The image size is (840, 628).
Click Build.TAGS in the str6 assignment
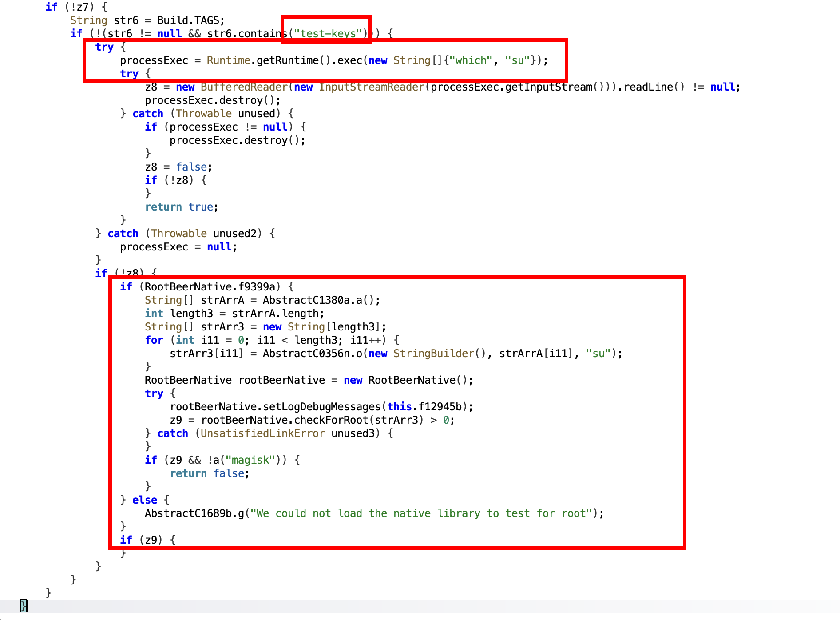click(x=190, y=20)
